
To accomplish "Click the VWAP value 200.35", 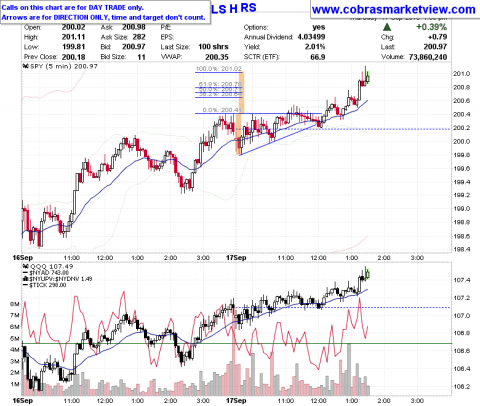I will pyautogui.click(x=217, y=57).
